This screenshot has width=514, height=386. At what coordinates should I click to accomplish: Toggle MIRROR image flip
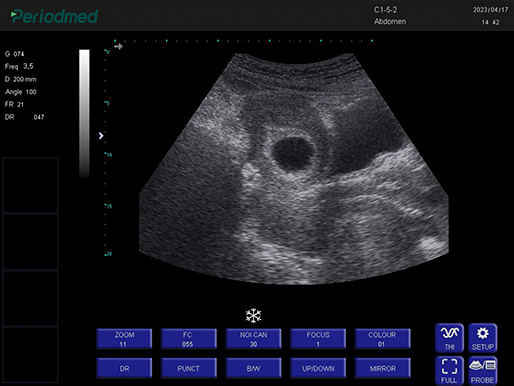point(383,368)
